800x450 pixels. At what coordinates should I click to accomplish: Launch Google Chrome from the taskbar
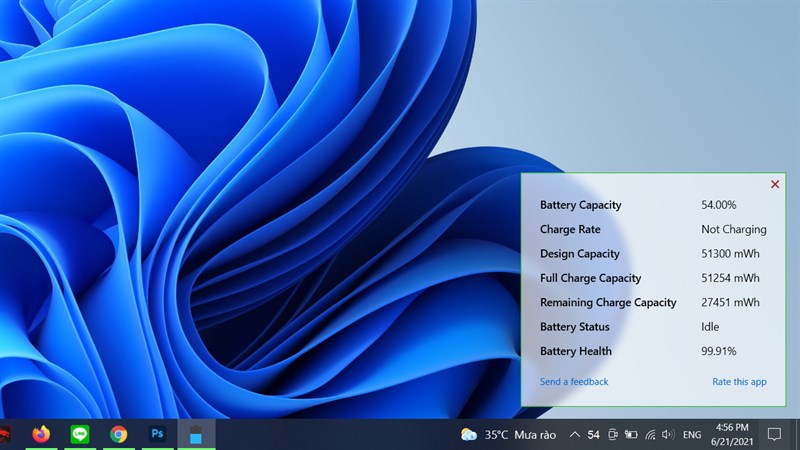[x=119, y=434]
